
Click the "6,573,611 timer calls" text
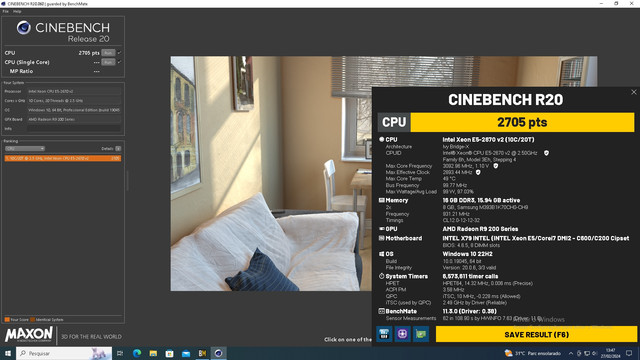pos(470,276)
